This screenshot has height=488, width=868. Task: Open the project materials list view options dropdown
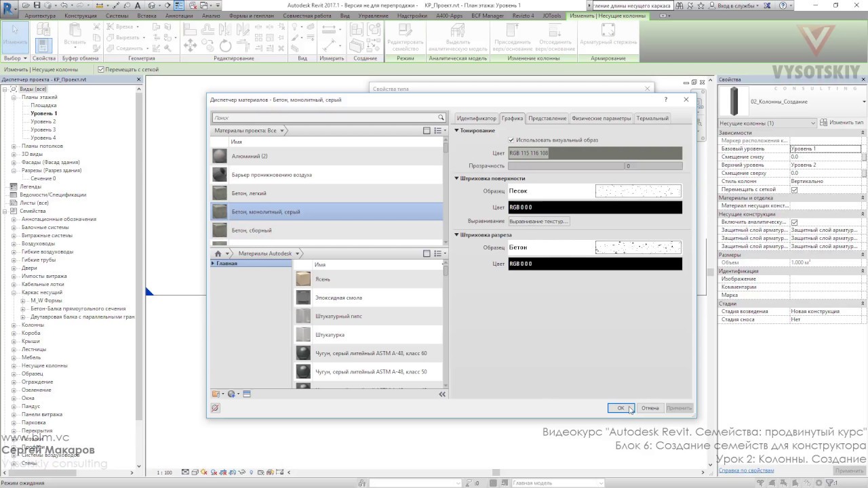click(440, 130)
